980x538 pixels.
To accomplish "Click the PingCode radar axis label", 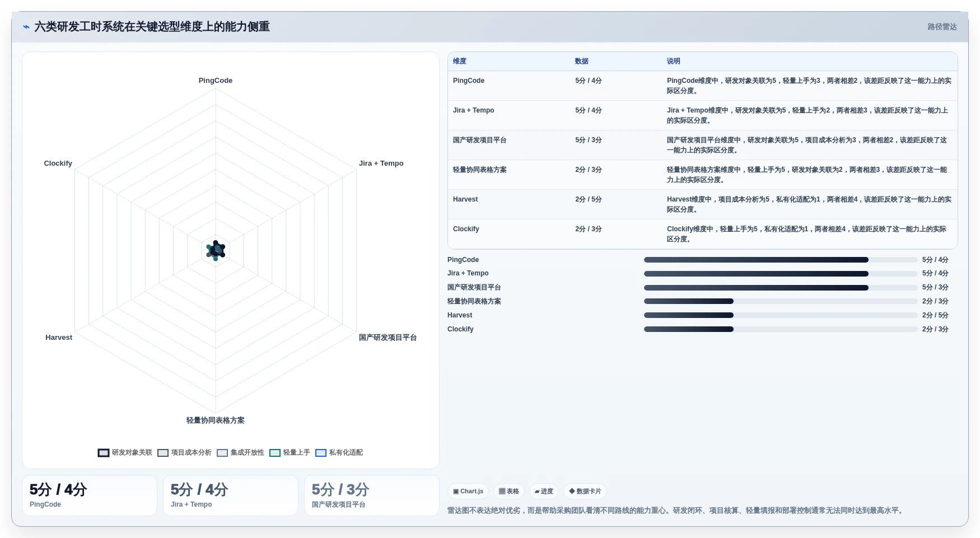I will pyautogui.click(x=216, y=81).
